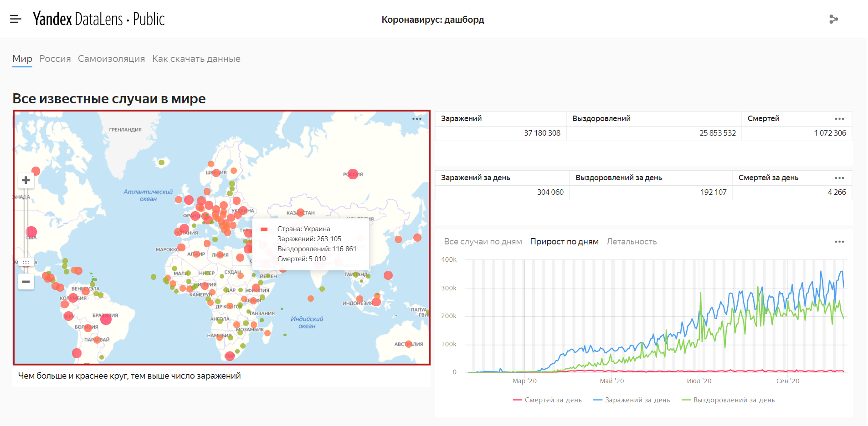Open the 'Самоизоляция' tab
This screenshot has height=426, width=868.
(x=111, y=59)
